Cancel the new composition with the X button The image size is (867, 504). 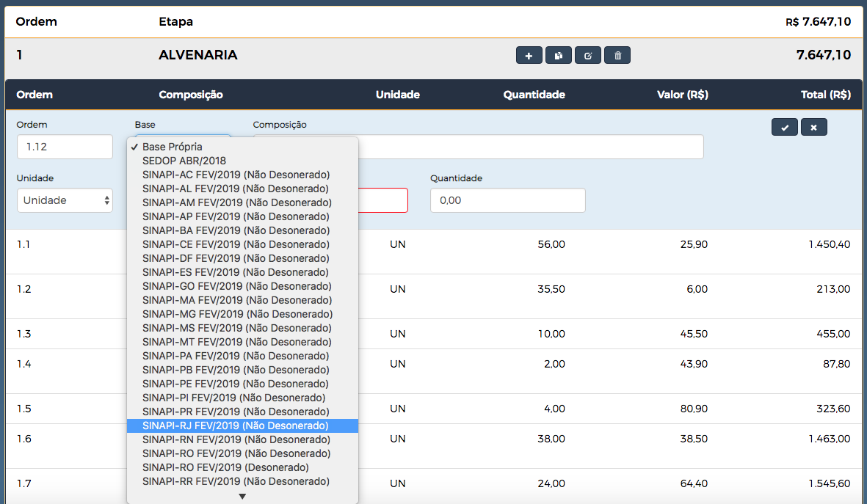click(814, 127)
